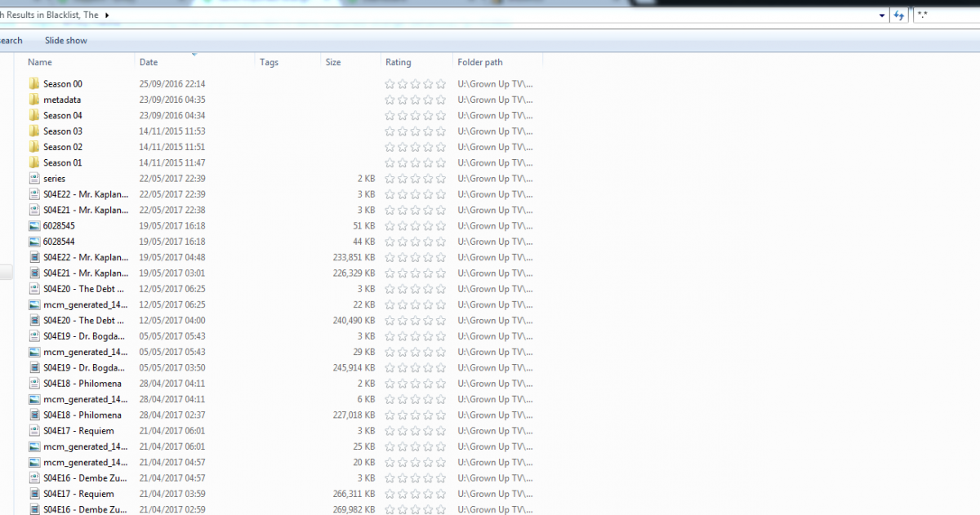Image resolution: width=980 pixels, height=515 pixels.
Task: Click the date 21/04/2017 02:59
Action: [x=172, y=509]
